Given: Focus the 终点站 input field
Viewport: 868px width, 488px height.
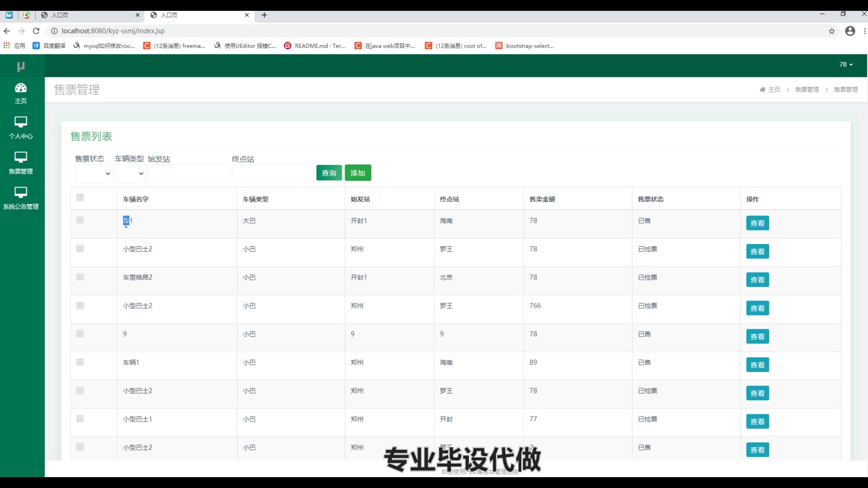Looking at the screenshot, I should pos(272,174).
